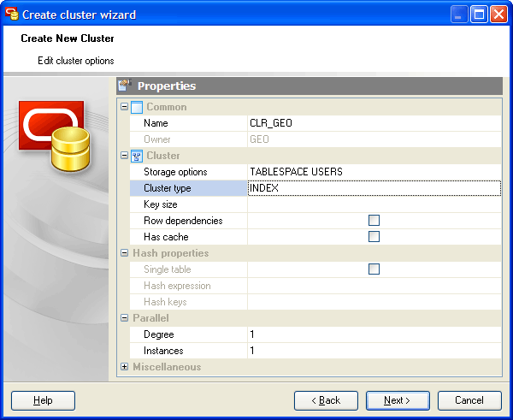Select the Storage options value field
This screenshot has width=513, height=420.
click(x=374, y=172)
